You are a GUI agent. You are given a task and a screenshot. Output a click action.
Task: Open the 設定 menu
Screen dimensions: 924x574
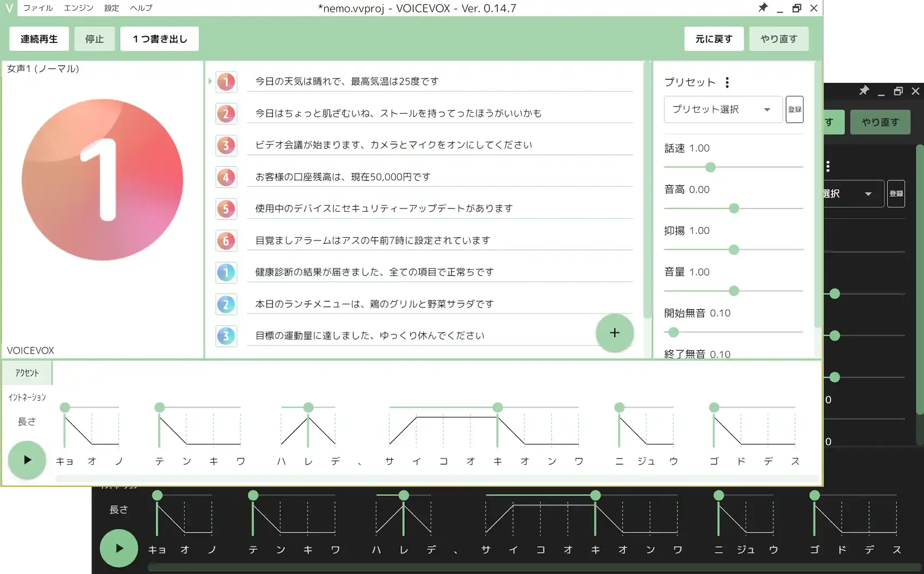point(112,8)
